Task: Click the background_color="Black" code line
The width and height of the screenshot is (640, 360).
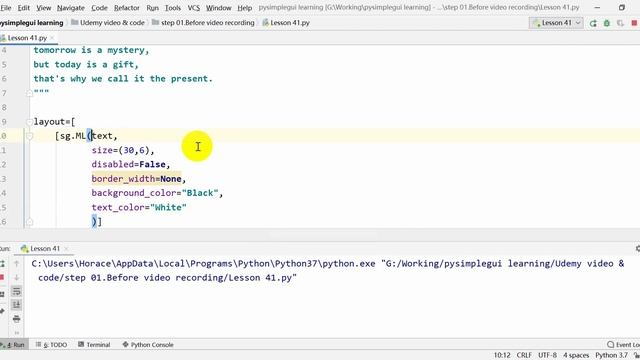Action: click(x=157, y=193)
